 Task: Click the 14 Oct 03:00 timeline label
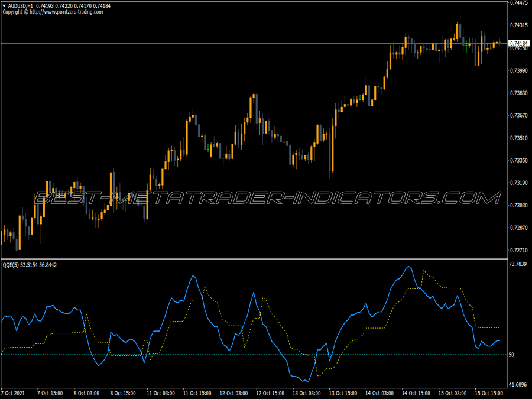click(x=379, y=391)
